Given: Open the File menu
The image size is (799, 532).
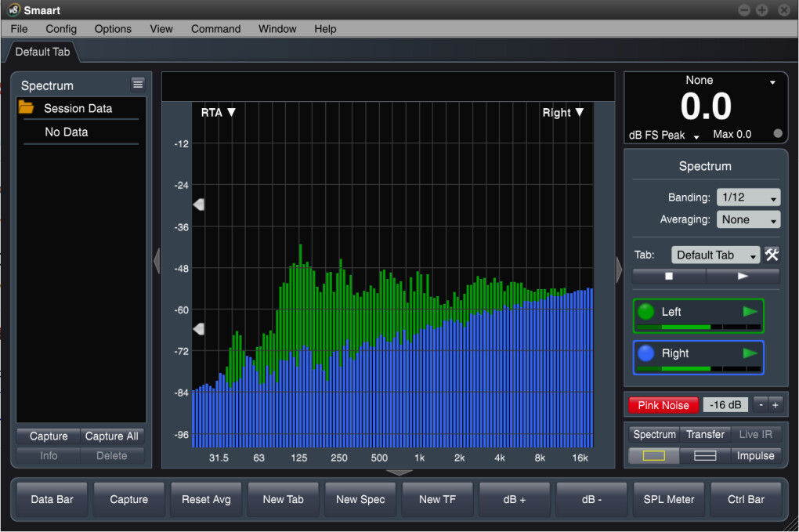Looking at the screenshot, I should 19,29.
